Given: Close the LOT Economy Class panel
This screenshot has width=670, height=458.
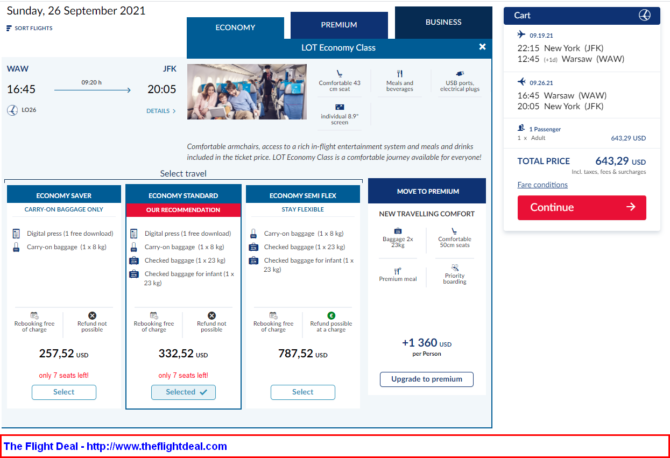Looking at the screenshot, I should (482, 47).
